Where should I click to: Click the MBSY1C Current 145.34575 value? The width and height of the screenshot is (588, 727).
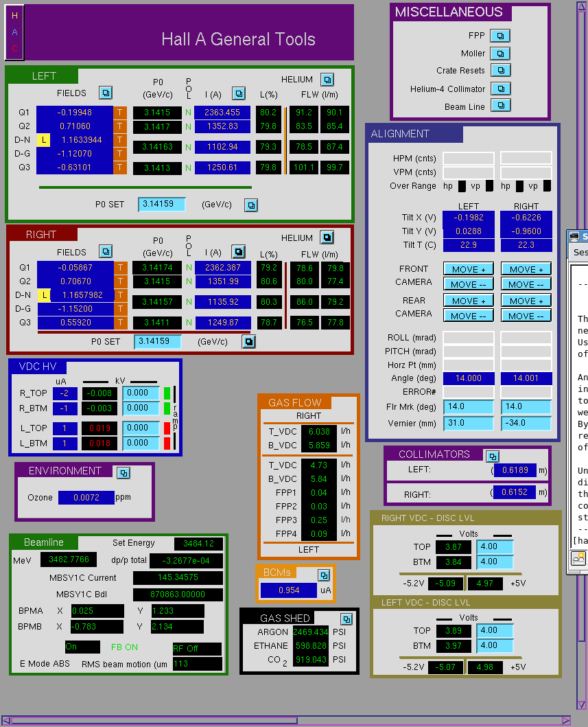point(178,578)
